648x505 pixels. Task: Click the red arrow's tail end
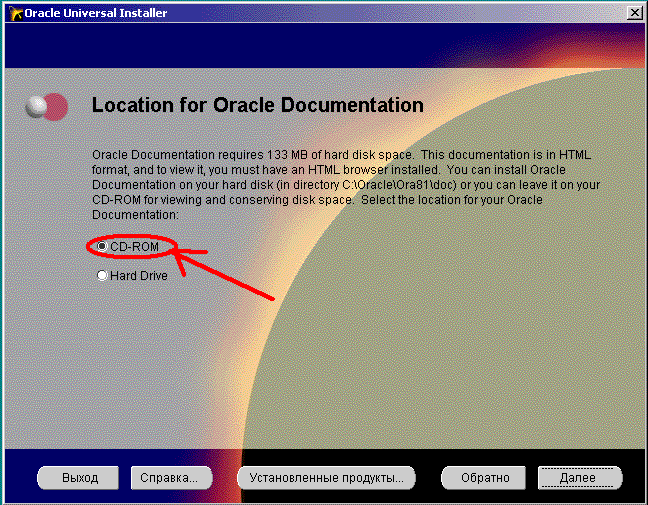pyautogui.click(x=270, y=296)
